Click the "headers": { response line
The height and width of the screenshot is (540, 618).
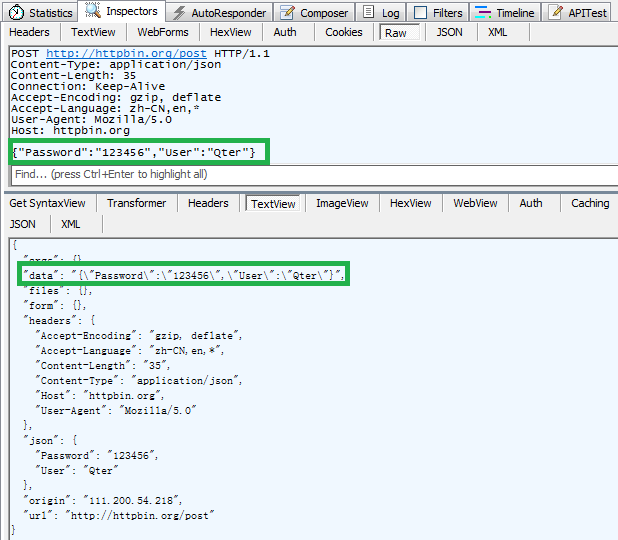(59, 320)
